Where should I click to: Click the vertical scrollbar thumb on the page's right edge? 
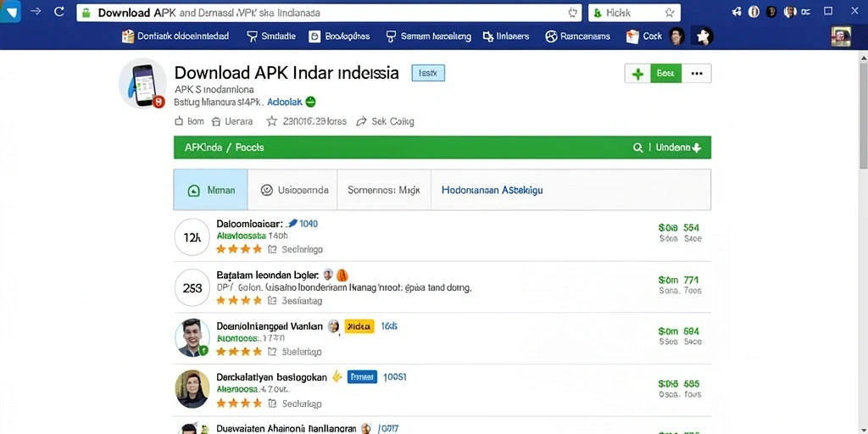(864, 116)
